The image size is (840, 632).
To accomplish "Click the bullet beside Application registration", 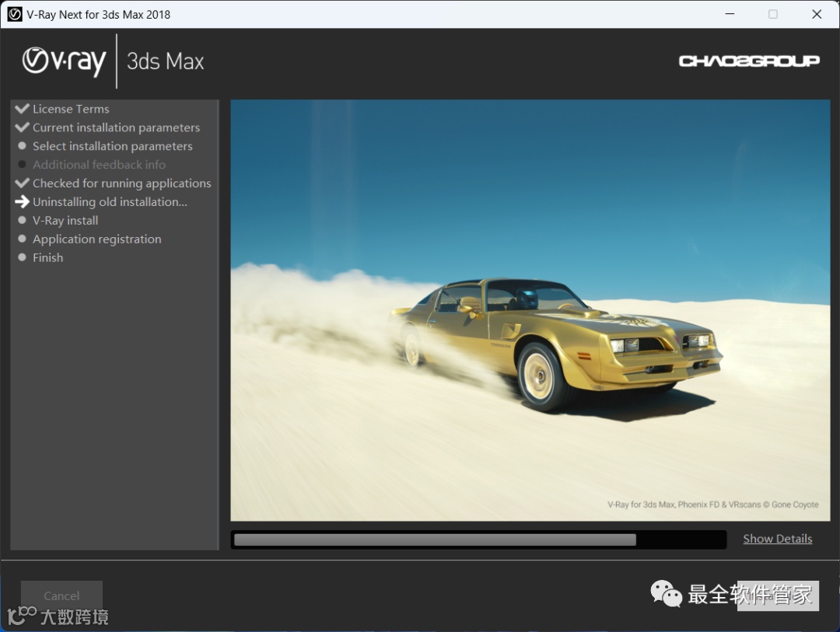I will [22, 239].
